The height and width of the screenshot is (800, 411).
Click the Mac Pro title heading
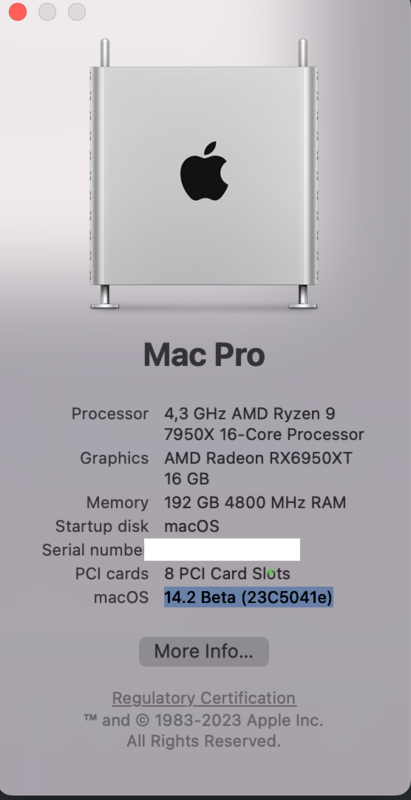click(x=204, y=355)
